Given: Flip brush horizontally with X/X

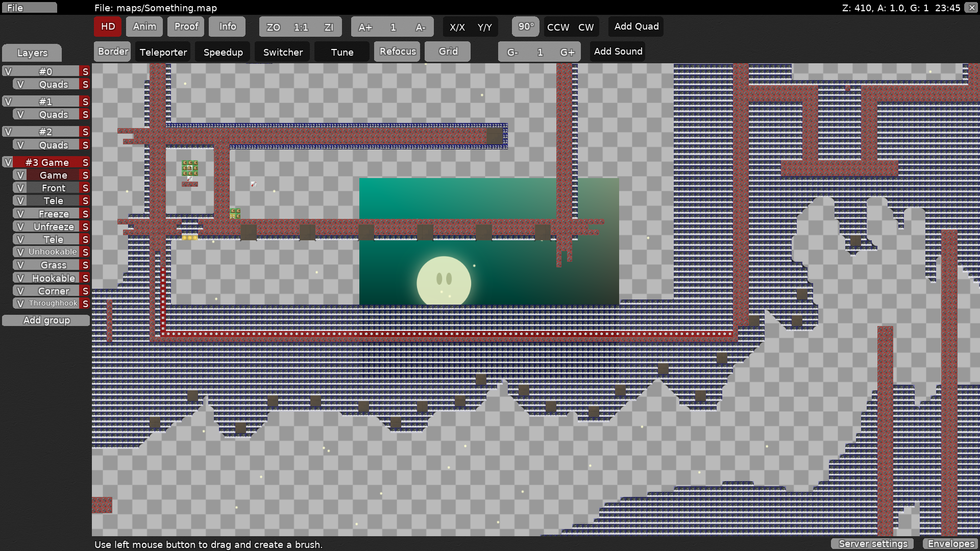Looking at the screenshot, I should coord(457,27).
